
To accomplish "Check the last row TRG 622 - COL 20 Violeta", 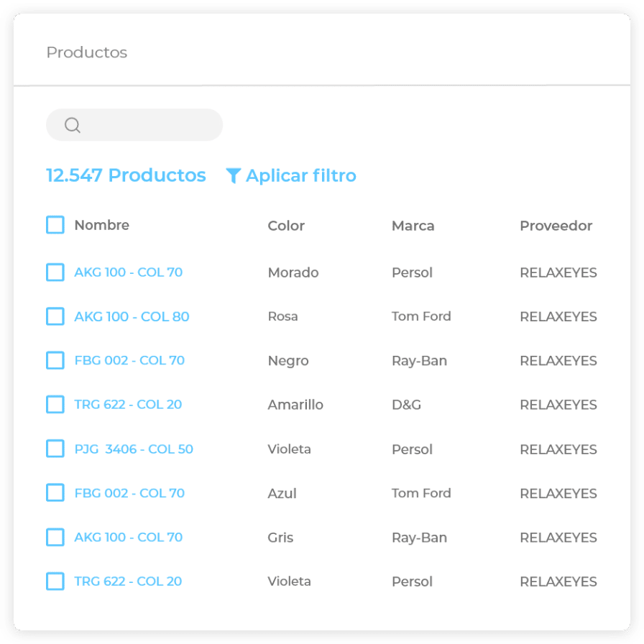I will click(55, 581).
